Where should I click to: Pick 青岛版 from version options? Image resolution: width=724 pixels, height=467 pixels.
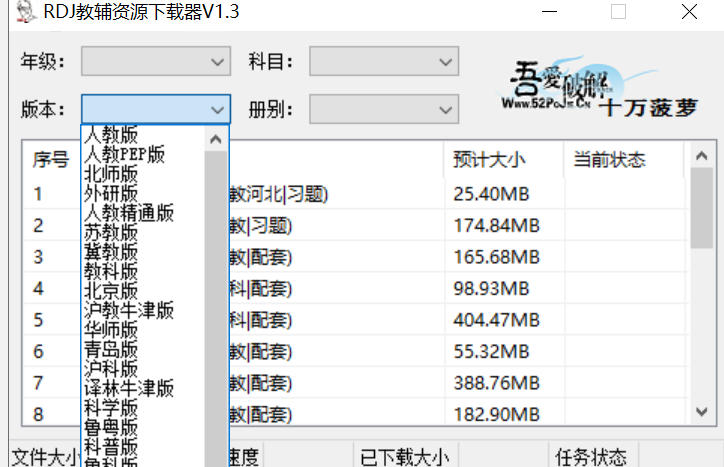[111, 349]
